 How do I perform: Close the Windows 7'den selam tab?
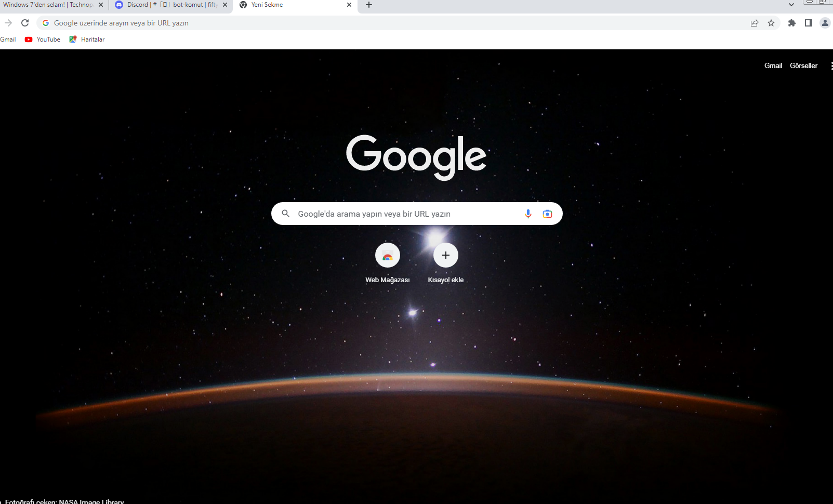[x=101, y=5]
